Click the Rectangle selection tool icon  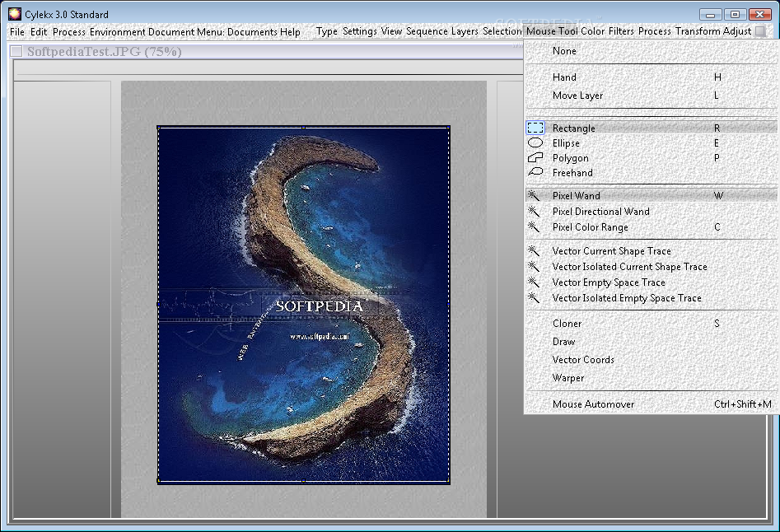pyautogui.click(x=535, y=128)
